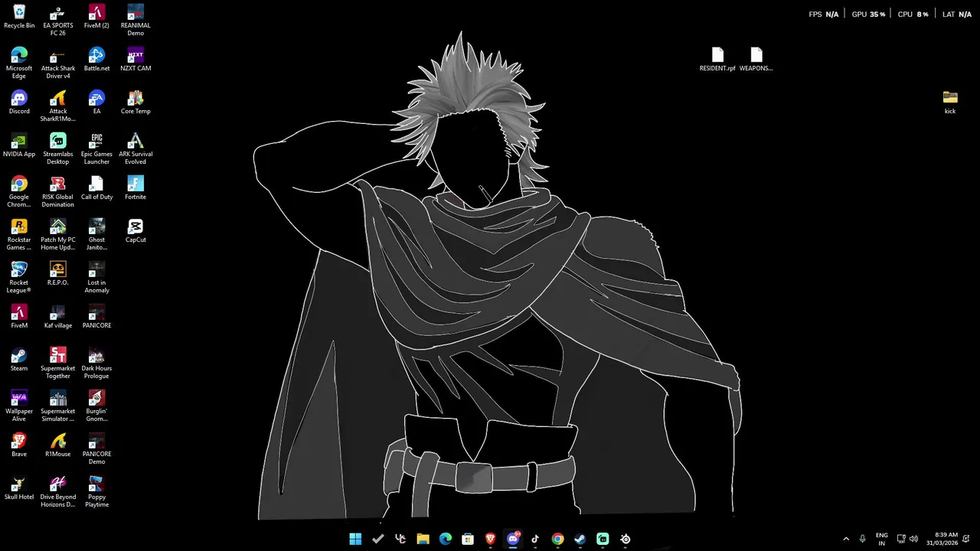Open TikTok from the taskbar
Image resolution: width=980 pixels, height=551 pixels.
pos(535,539)
